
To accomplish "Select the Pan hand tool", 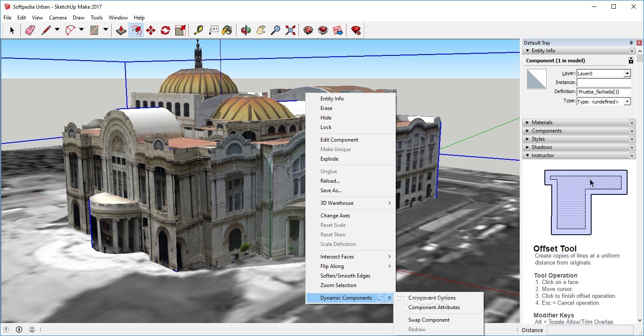I will tap(261, 30).
